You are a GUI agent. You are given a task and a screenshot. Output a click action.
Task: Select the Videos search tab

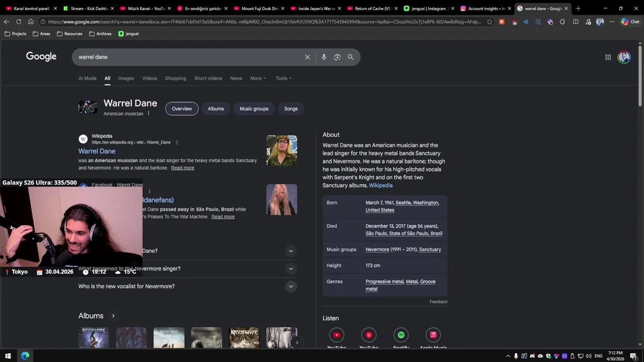tap(149, 78)
